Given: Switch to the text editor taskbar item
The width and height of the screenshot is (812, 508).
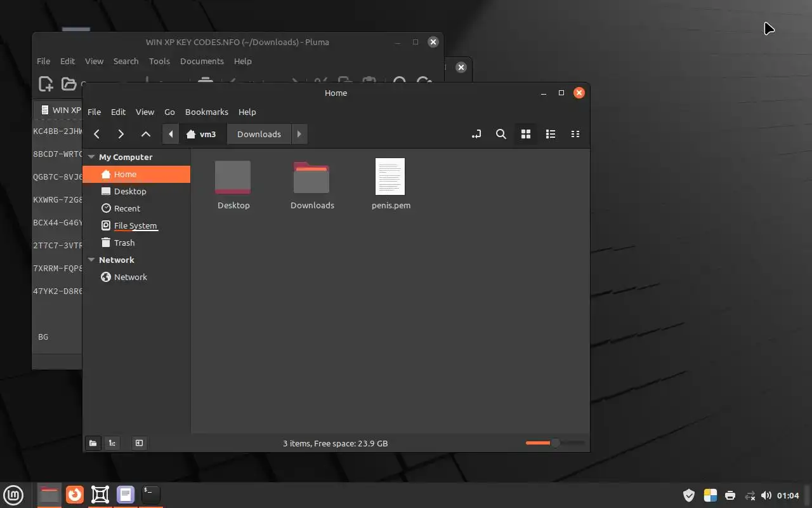Looking at the screenshot, I should pyautogui.click(x=126, y=495).
